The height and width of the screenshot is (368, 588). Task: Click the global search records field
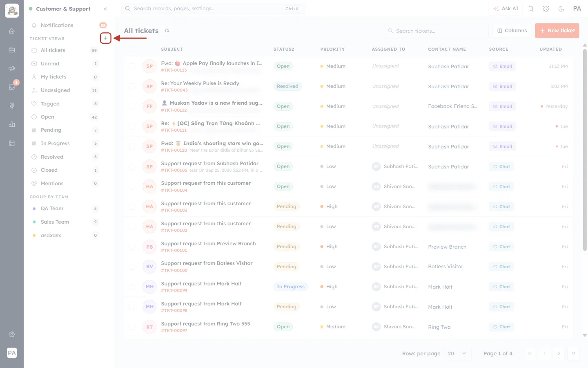click(x=213, y=9)
